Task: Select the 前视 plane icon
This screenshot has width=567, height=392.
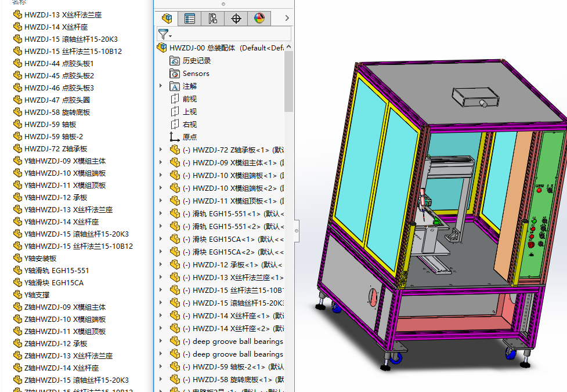Action: (175, 99)
